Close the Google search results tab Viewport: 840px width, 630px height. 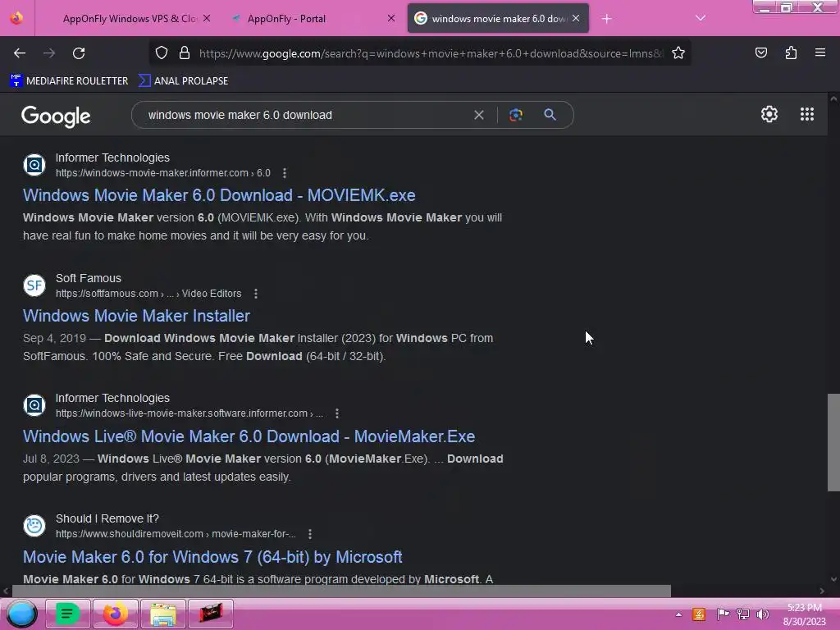point(575,18)
